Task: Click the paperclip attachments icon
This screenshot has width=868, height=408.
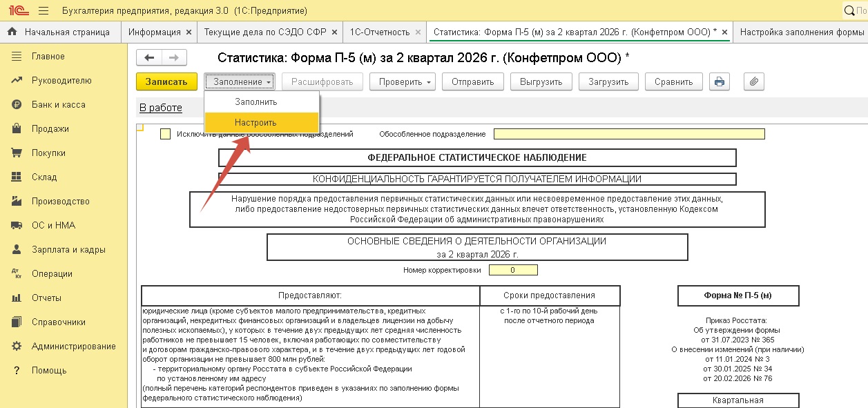Action: 754,81
